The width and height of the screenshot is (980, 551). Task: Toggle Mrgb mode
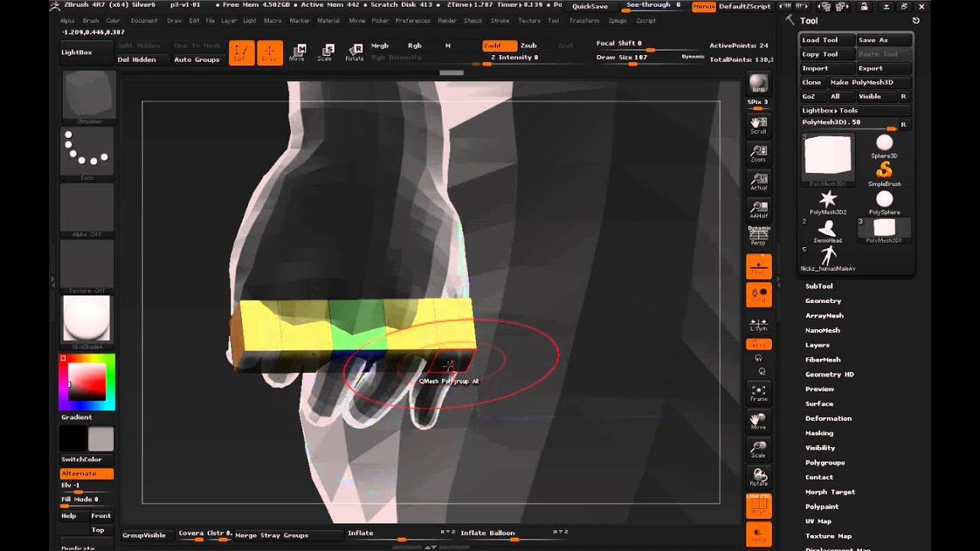coord(380,45)
